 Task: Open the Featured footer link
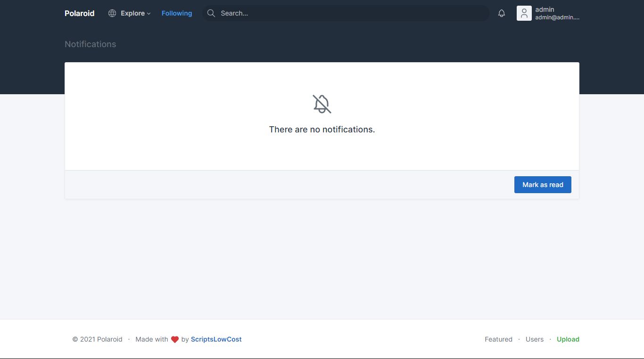[498, 339]
